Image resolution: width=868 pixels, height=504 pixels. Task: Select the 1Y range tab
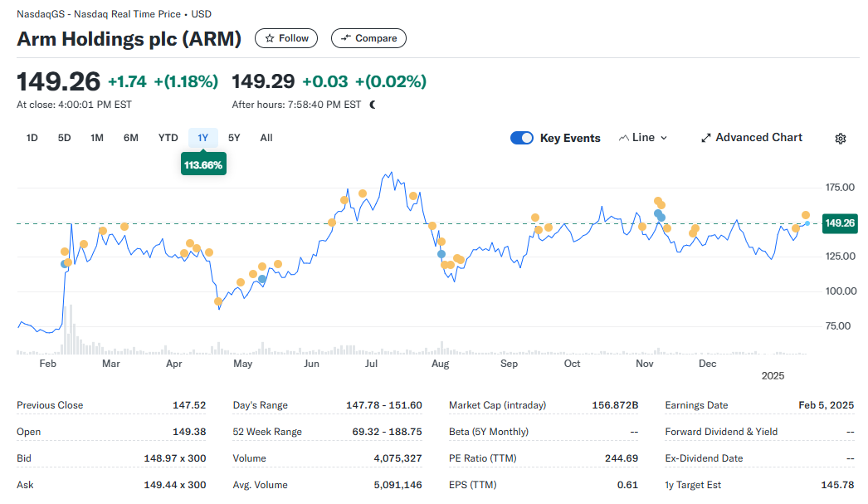pyautogui.click(x=203, y=138)
